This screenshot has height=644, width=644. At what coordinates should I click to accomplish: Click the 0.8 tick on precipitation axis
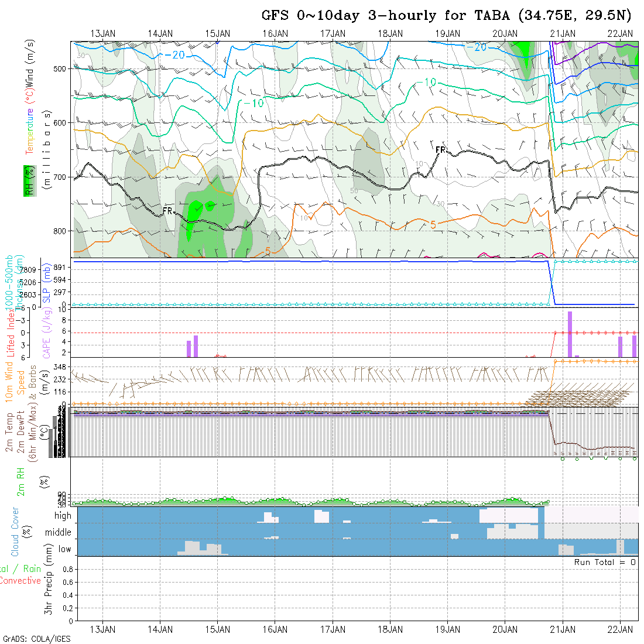pos(67,569)
